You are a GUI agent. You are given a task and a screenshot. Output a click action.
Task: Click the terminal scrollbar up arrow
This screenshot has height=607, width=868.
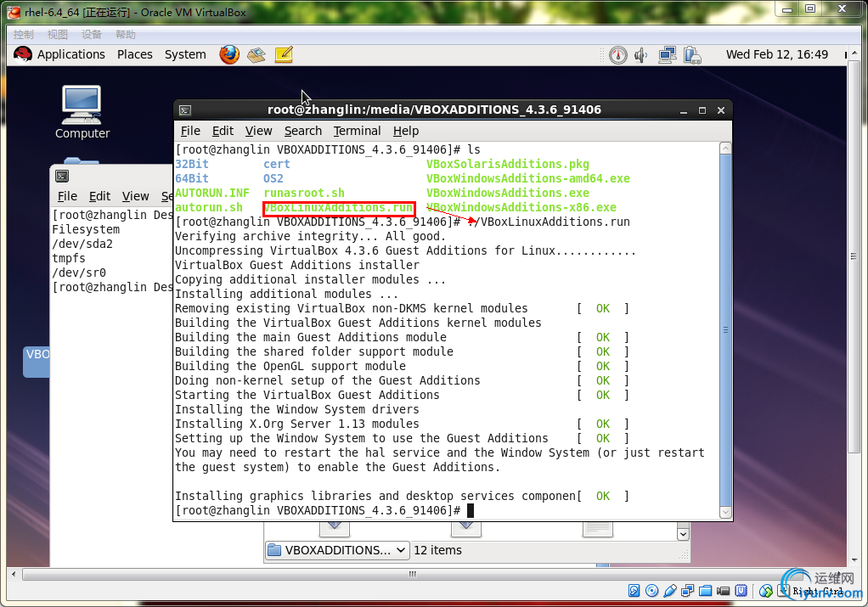click(725, 149)
